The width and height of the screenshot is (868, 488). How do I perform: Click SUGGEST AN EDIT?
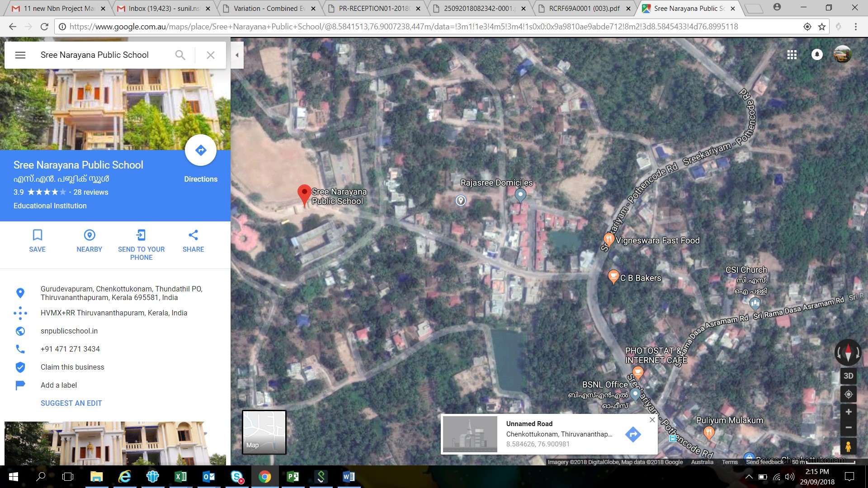pos(71,404)
